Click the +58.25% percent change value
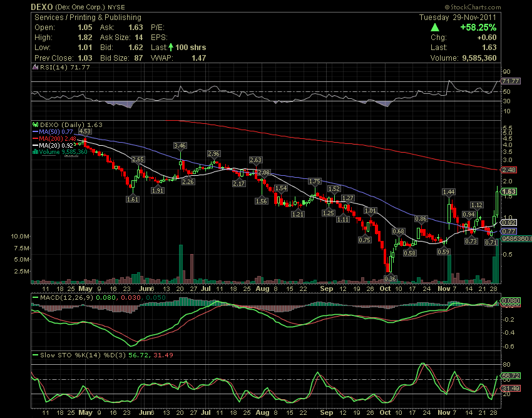This screenshot has width=532, height=418. [x=478, y=27]
